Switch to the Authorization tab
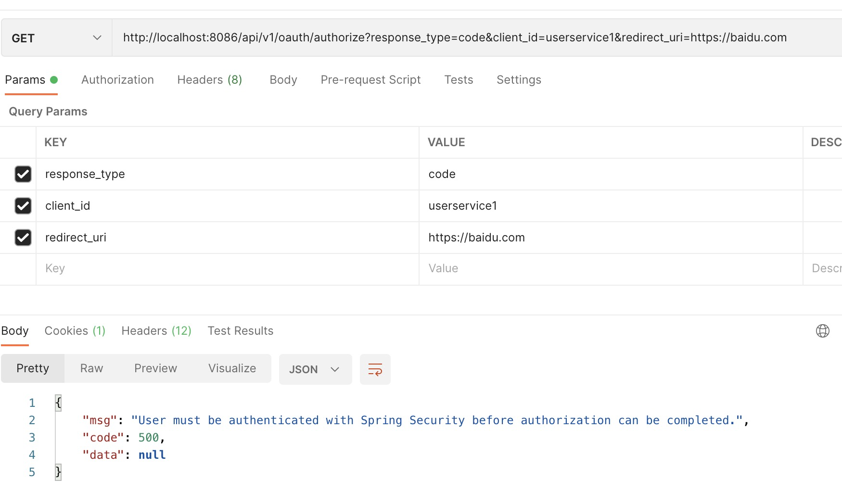This screenshot has width=842, height=504. pyautogui.click(x=117, y=80)
